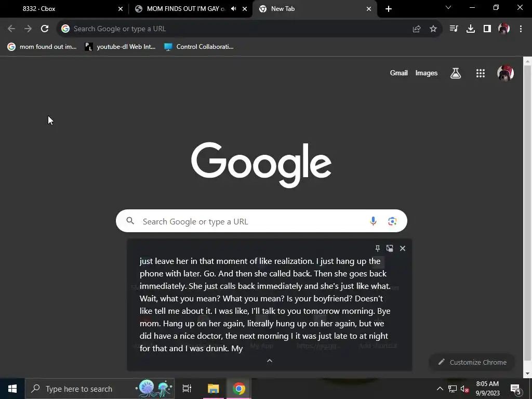Collapse live caption with up chevron
This screenshot has width=532, height=399.
coord(270,361)
